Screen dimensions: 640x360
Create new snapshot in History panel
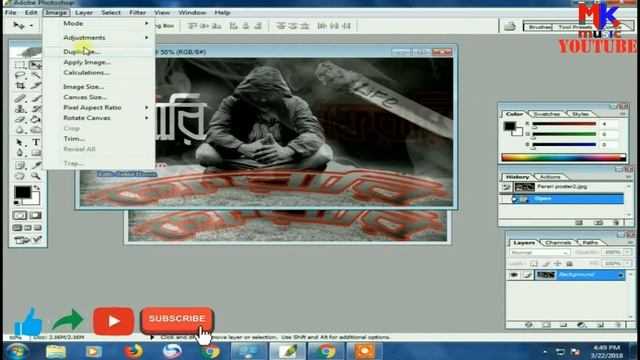coord(598,222)
